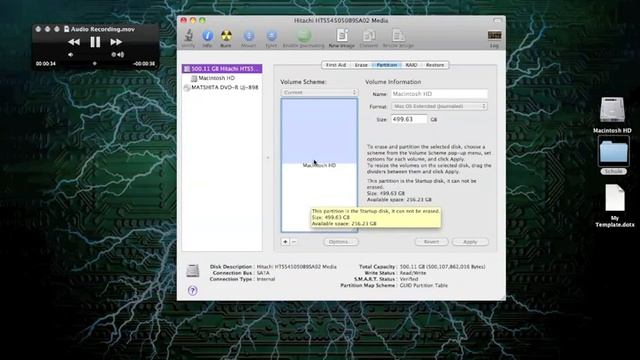Open the Volume Scheme dropdown
This screenshot has width=640, height=360.
319,93
